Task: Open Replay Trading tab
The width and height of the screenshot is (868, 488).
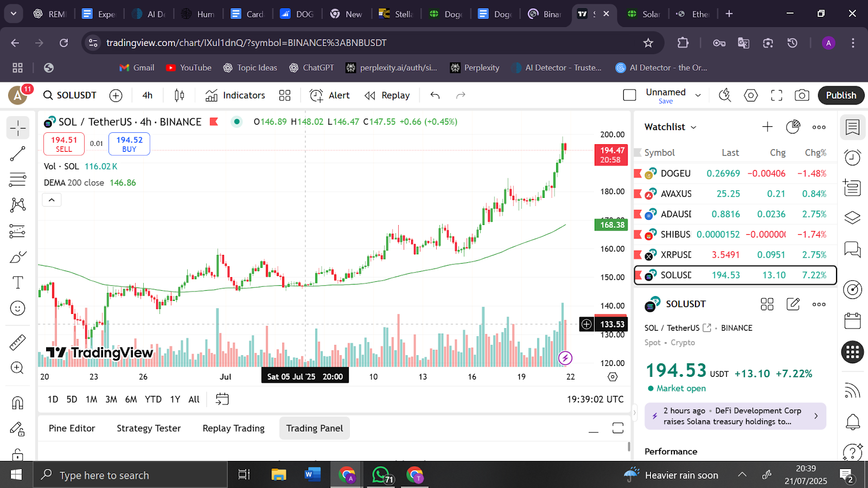Action: point(234,428)
